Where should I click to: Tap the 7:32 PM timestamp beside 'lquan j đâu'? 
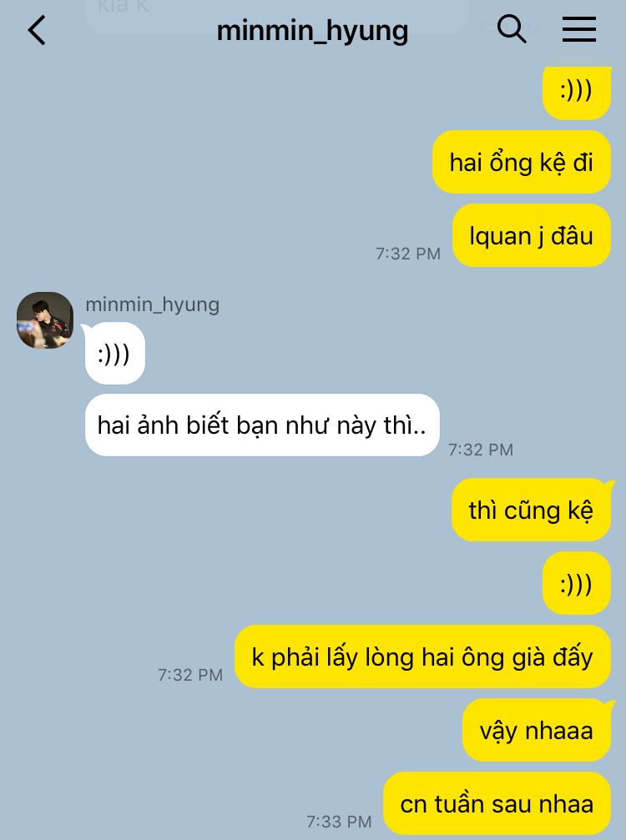(408, 254)
